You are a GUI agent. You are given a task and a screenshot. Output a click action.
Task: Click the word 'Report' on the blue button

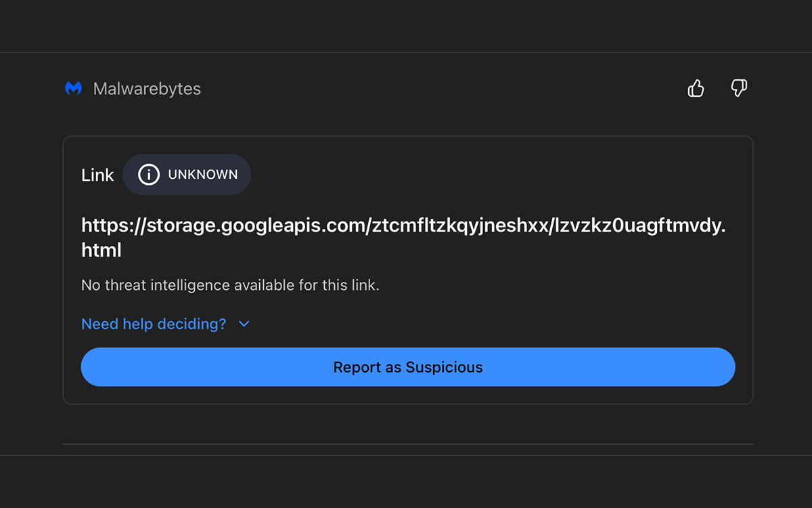tap(357, 367)
